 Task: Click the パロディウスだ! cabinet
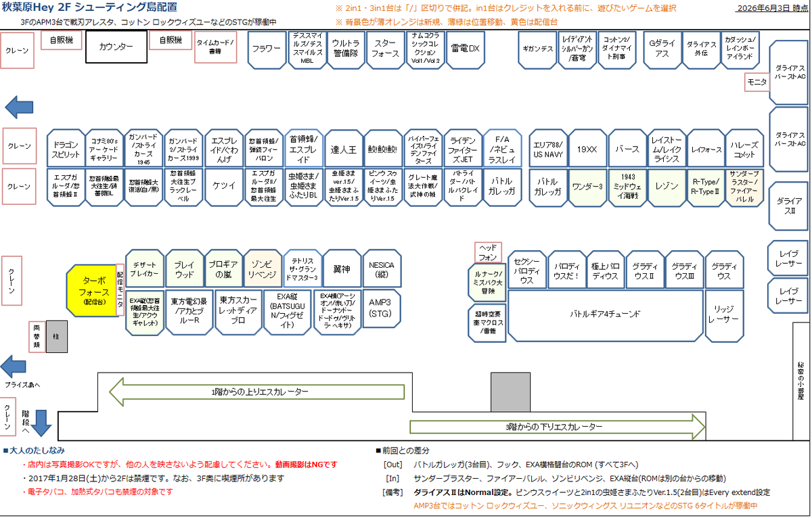point(566,270)
